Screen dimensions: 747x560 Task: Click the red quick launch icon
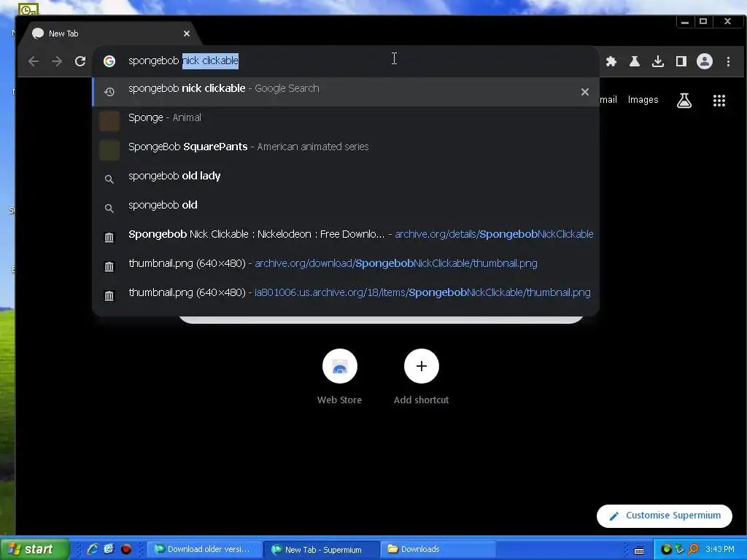[x=125, y=549]
